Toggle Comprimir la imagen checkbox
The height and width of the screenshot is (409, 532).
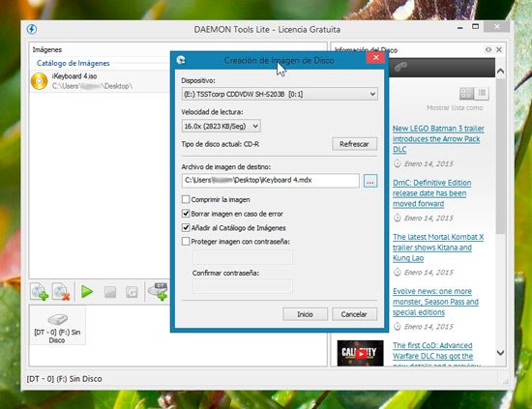[x=186, y=199]
